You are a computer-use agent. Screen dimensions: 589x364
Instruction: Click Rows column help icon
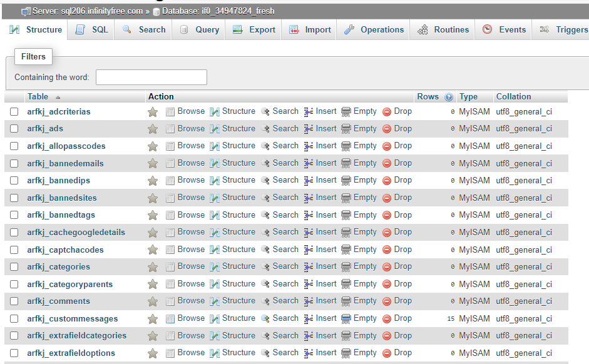click(x=449, y=97)
